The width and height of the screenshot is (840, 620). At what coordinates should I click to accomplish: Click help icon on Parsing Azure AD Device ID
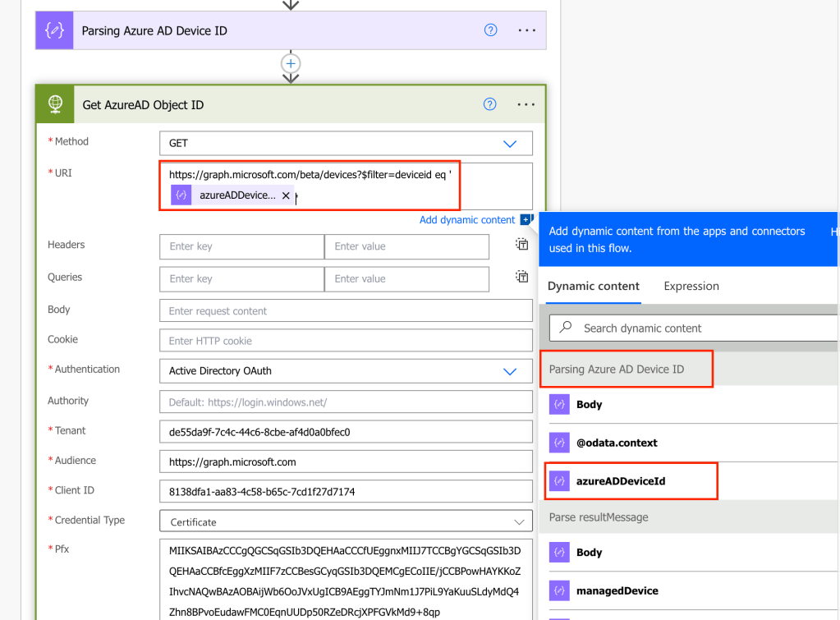point(490,30)
